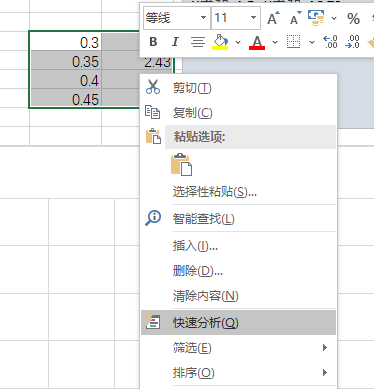This screenshot has height=389, width=374.
Task: Open fill color dropdown arrow
Action: tap(238, 42)
